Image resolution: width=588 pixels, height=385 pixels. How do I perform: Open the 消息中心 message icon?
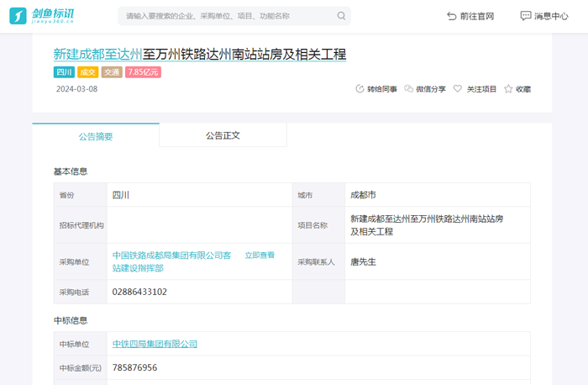526,16
